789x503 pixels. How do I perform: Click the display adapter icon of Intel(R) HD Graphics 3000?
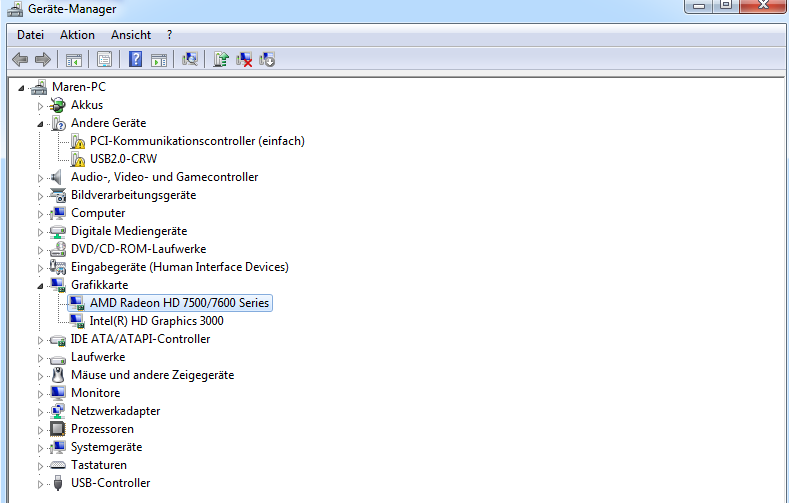coord(77,321)
